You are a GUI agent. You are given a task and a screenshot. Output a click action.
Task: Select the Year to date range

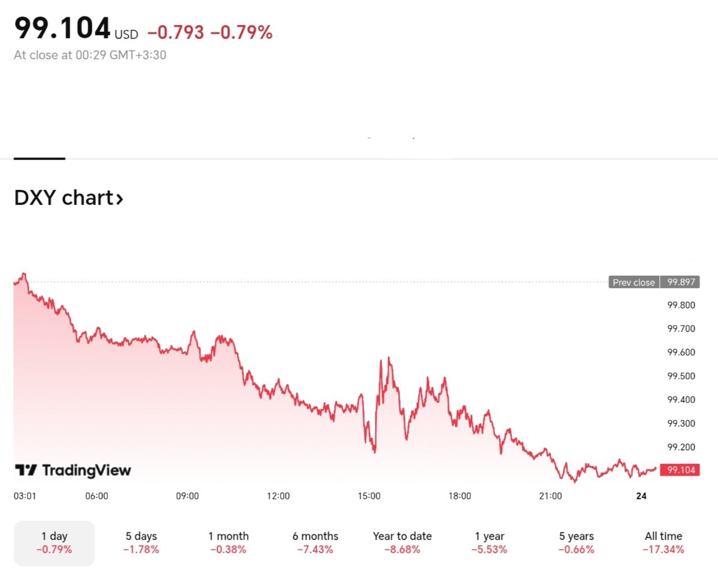pos(402,542)
